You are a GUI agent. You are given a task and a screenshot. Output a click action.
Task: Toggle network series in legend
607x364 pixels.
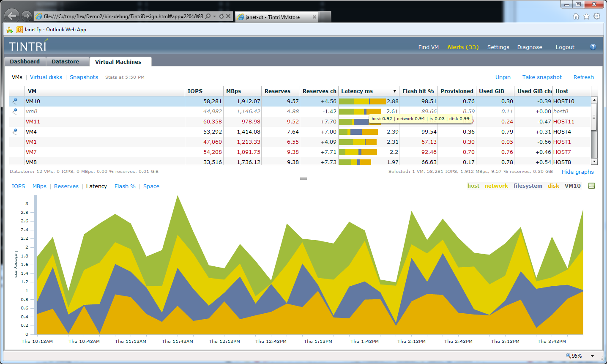click(496, 186)
